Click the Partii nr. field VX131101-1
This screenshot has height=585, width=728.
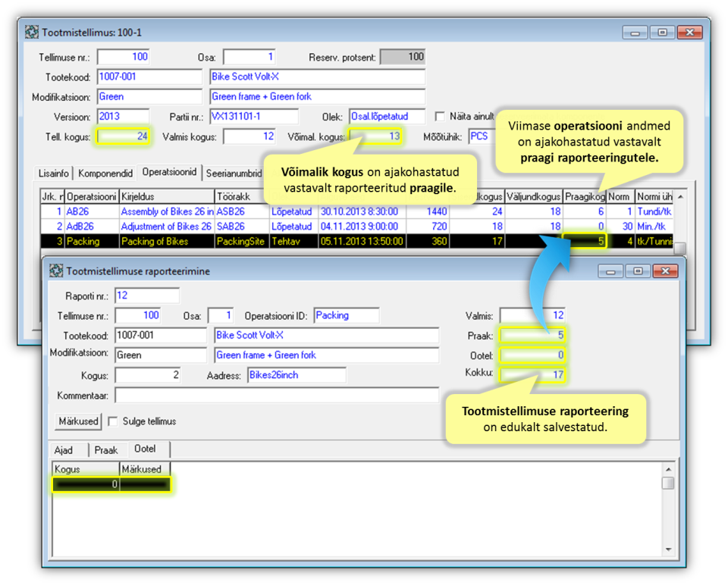coord(254,116)
